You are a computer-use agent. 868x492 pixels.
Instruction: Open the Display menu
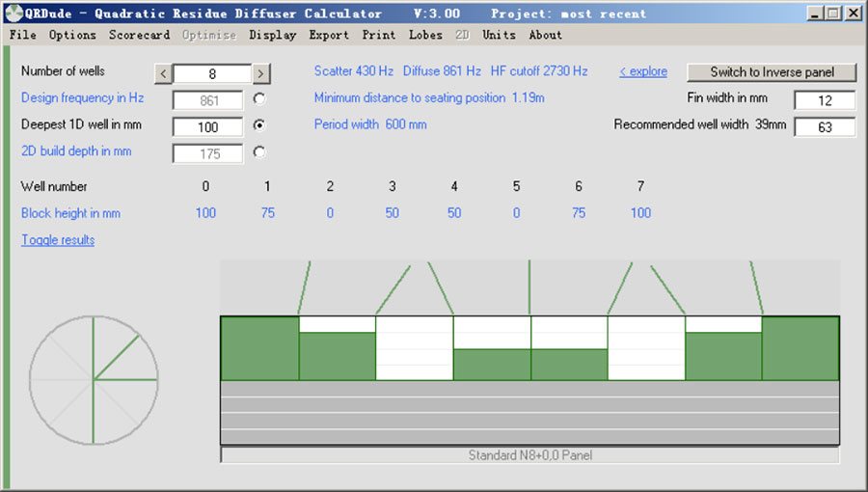272,35
